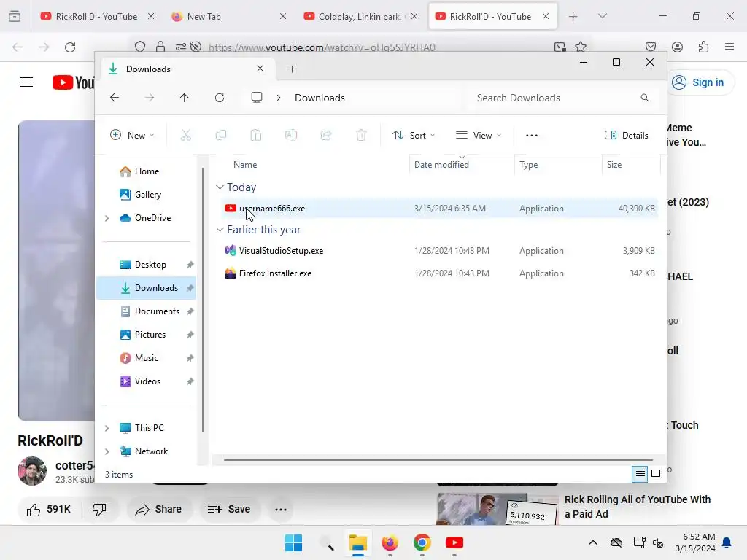Switch to details list view icon

tap(640, 474)
